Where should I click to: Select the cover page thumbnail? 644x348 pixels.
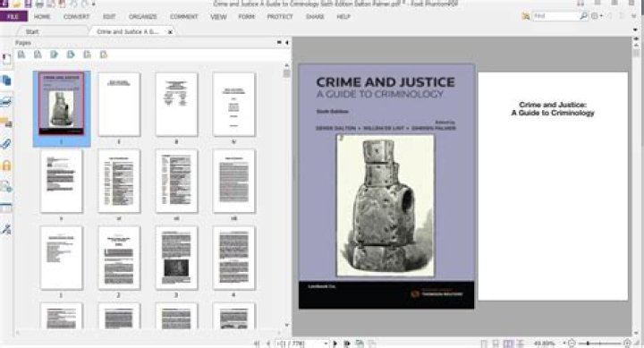[61, 104]
